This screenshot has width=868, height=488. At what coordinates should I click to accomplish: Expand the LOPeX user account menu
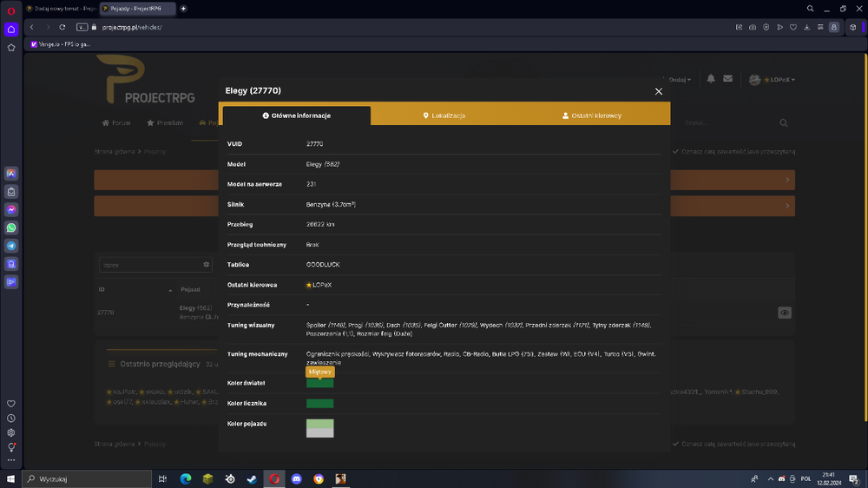point(773,80)
